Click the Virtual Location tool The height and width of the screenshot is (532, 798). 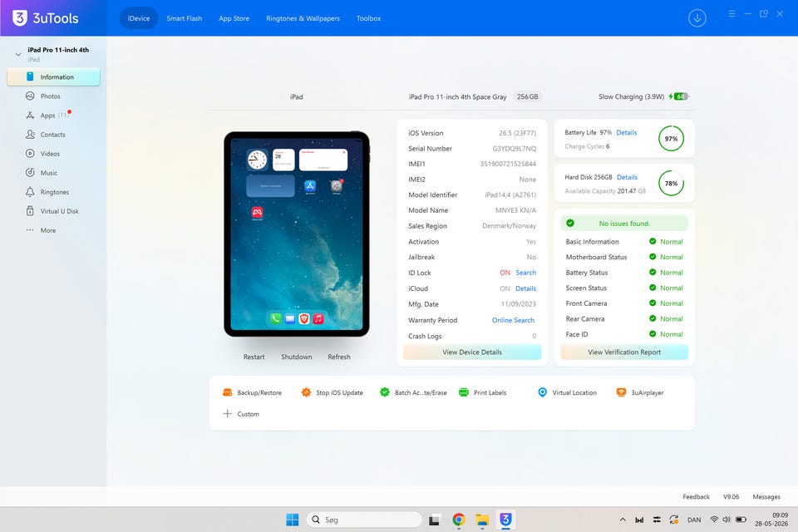tap(567, 392)
